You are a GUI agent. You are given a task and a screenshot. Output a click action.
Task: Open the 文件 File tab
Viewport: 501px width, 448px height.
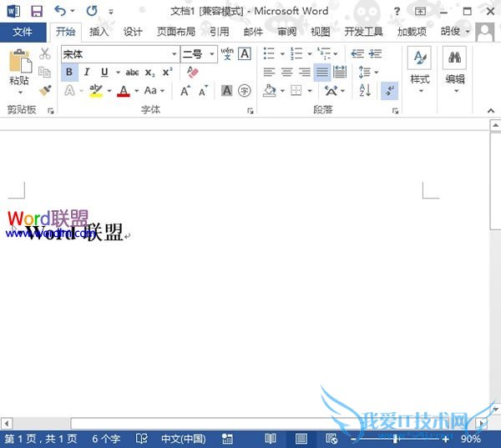tap(23, 32)
